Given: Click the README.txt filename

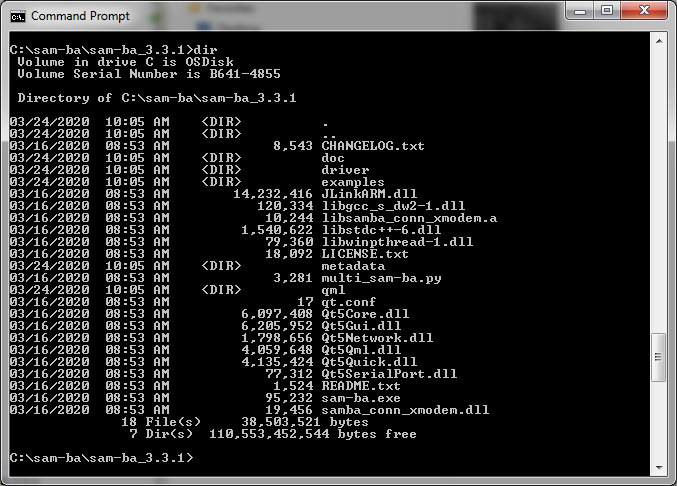Looking at the screenshot, I should tap(361, 386).
